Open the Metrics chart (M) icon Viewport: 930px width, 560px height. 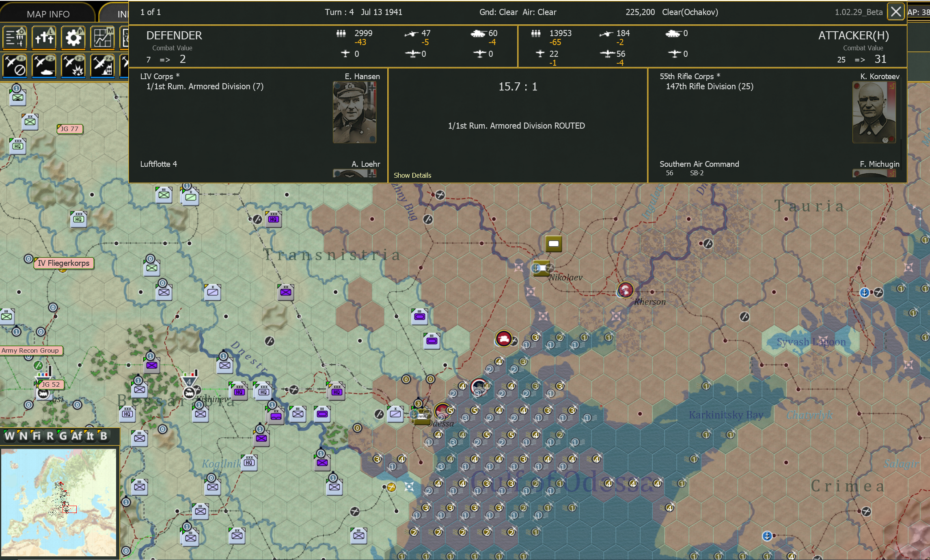point(102,38)
